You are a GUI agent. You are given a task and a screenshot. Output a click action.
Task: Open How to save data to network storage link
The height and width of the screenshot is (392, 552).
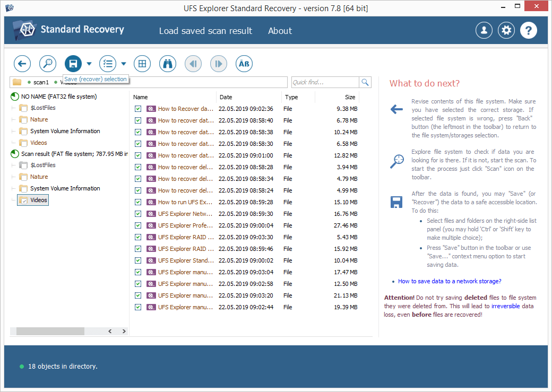coord(450,281)
